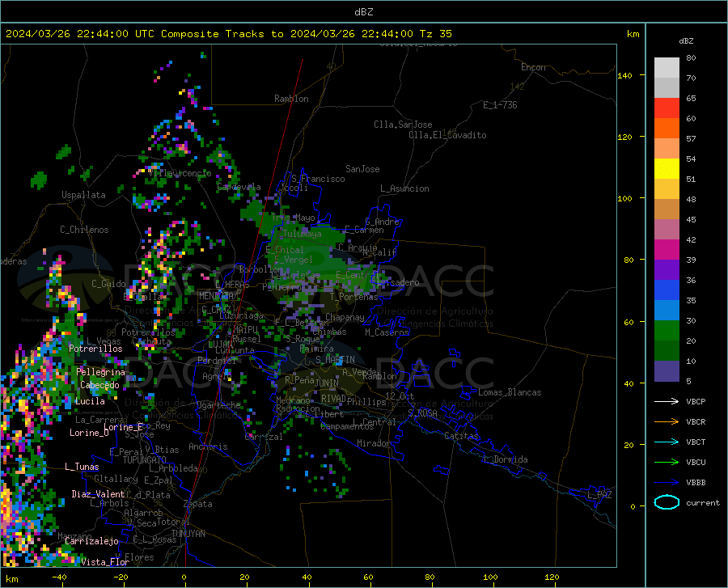Click the Anchoris label

click(208, 447)
